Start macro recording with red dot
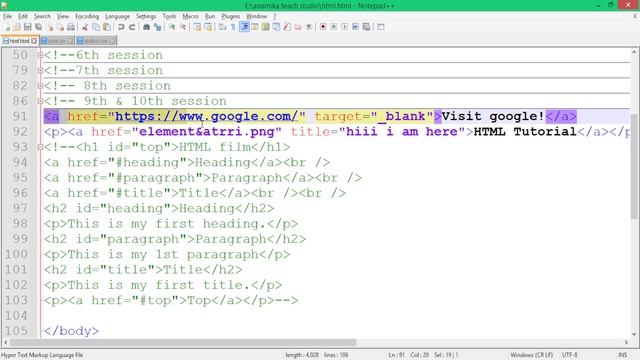Screen dimensions: 640x360 click(323, 27)
